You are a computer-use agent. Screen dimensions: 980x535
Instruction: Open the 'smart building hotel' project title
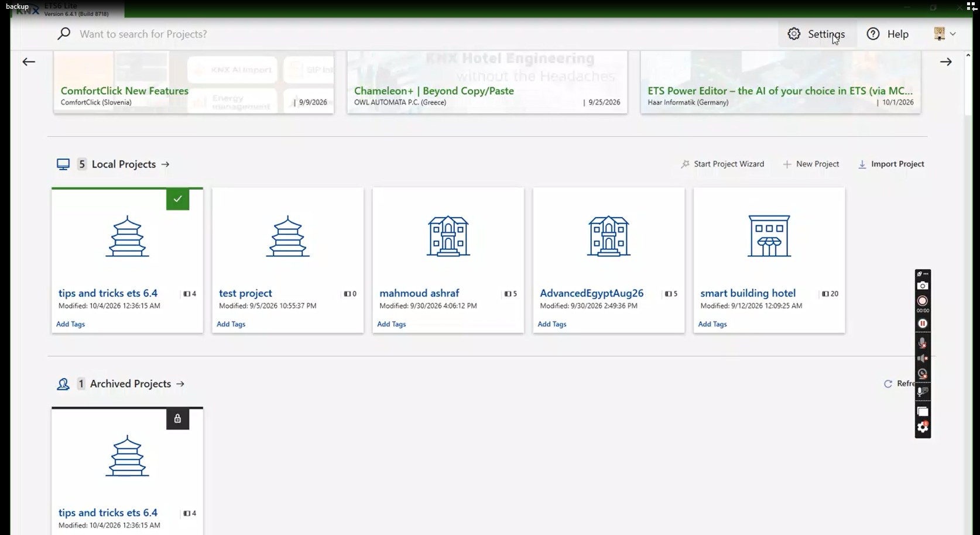(x=748, y=293)
